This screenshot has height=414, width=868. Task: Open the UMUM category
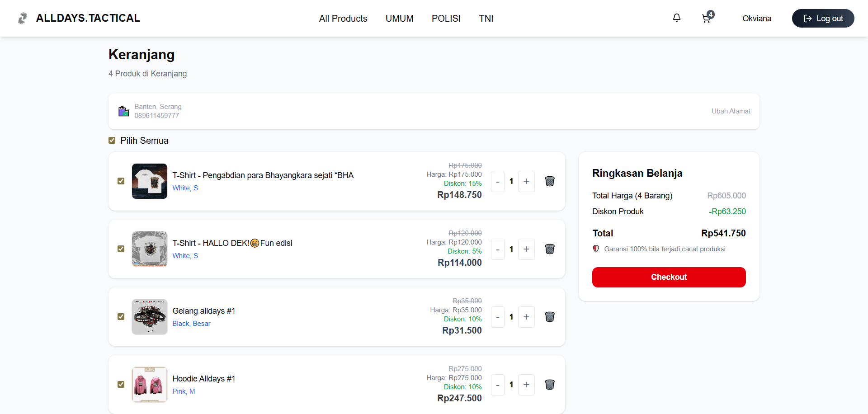pyautogui.click(x=400, y=19)
